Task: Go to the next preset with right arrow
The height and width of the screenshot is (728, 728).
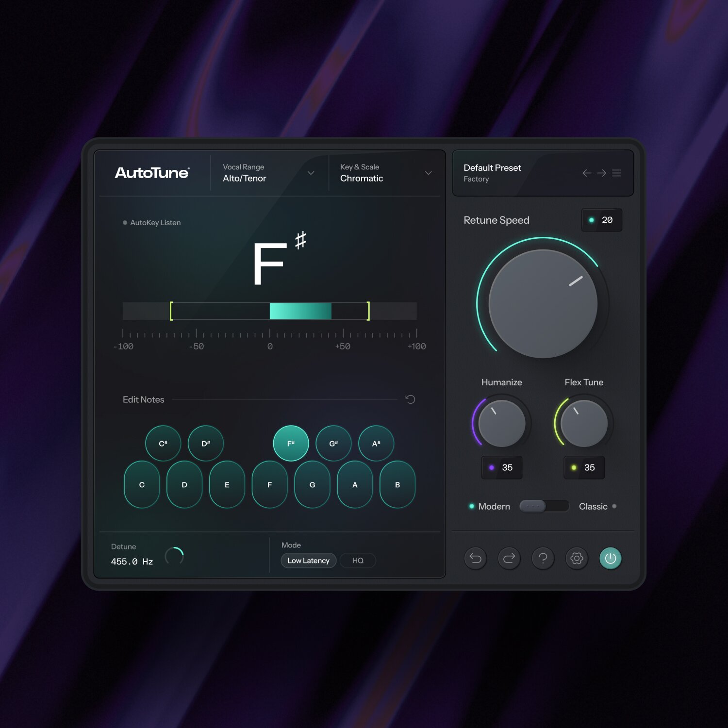Action: [x=602, y=173]
